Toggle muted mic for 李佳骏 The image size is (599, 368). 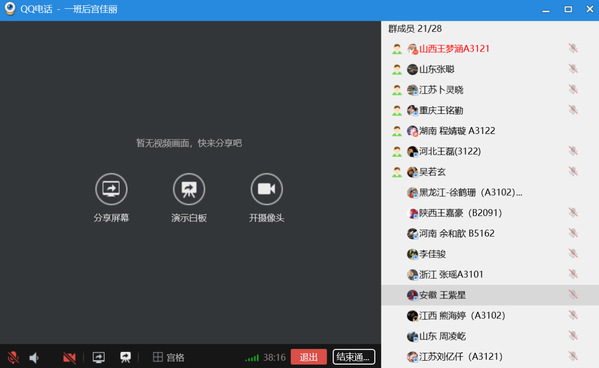tap(573, 254)
